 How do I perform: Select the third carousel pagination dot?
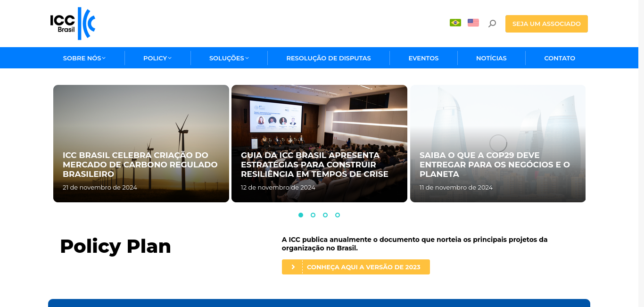(x=325, y=215)
